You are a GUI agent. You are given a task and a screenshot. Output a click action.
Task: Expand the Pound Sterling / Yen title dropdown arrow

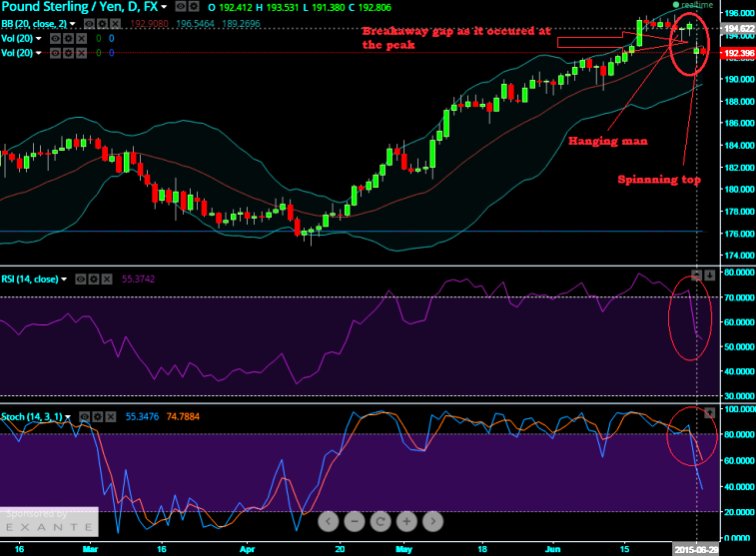coord(165,7)
